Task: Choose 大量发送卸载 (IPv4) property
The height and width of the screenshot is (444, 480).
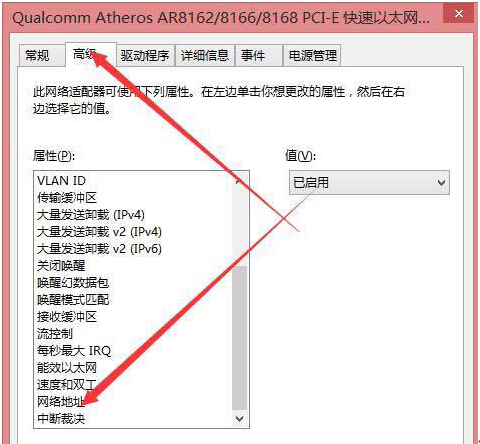Action: click(x=91, y=215)
